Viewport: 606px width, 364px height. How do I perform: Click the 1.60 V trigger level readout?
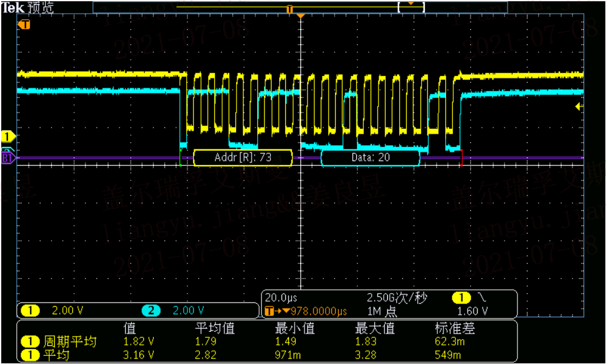pos(472,311)
